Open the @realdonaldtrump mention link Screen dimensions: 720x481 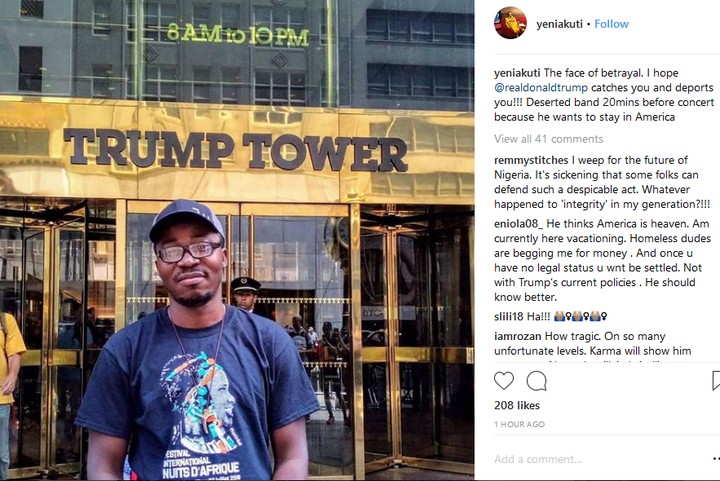tap(541, 88)
